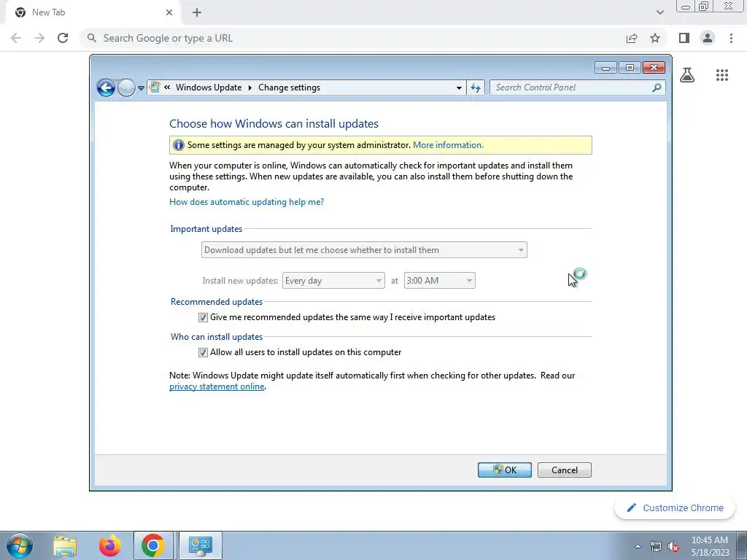Minimize the Windows Update settings window

click(x=605, y=68)
